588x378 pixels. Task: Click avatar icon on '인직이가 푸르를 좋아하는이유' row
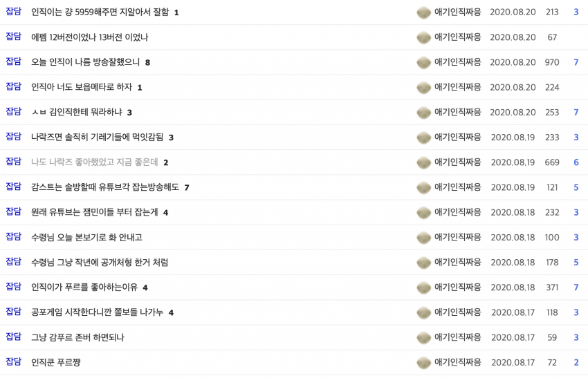tap(424, 287)
